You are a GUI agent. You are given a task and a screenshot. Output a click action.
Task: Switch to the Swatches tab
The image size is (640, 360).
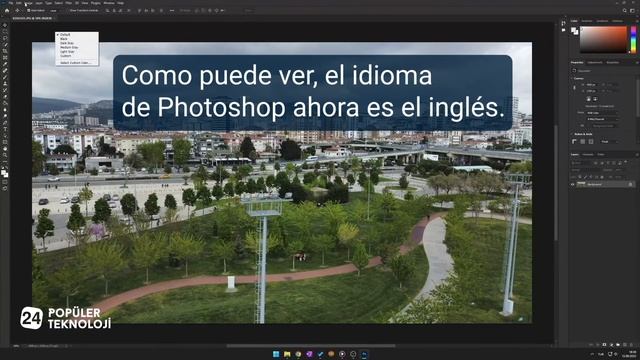click(x=587, y=21)
